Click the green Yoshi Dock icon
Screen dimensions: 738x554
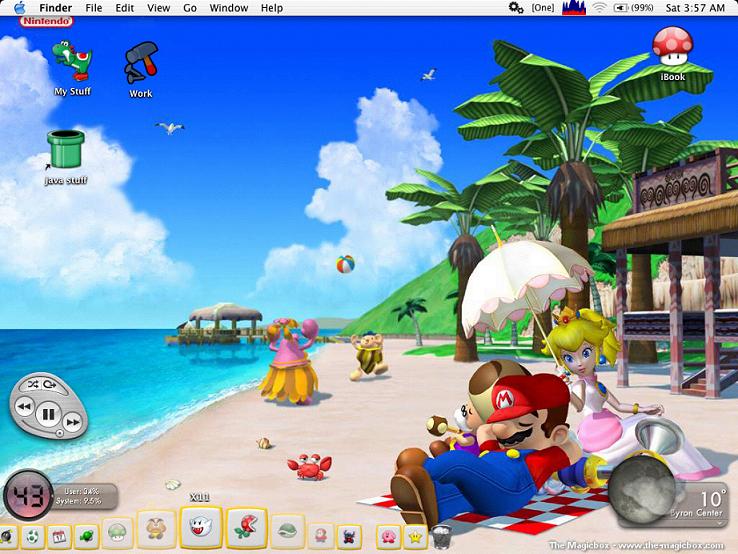[x=87, y=536]
